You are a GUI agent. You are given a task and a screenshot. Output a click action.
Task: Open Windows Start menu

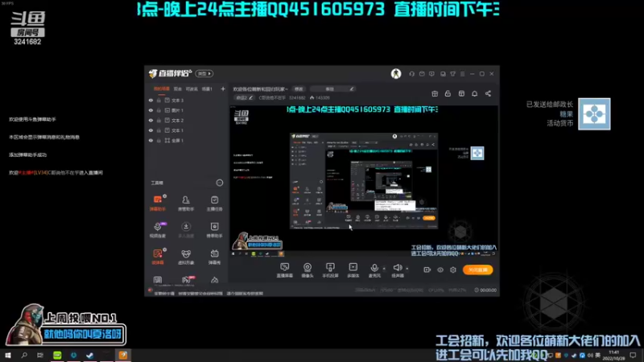(x=8, y=356)
